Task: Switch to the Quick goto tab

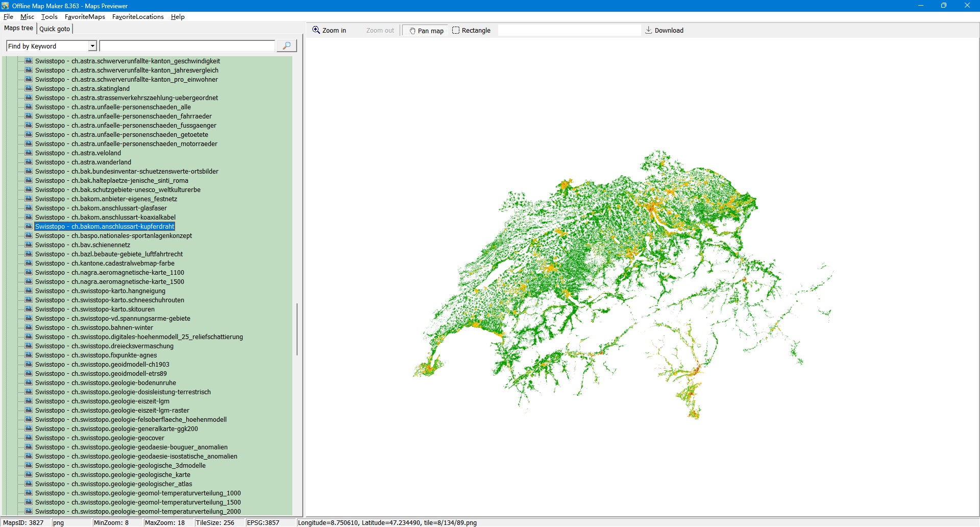Action: pyautogui.click(x=55, y=29)
